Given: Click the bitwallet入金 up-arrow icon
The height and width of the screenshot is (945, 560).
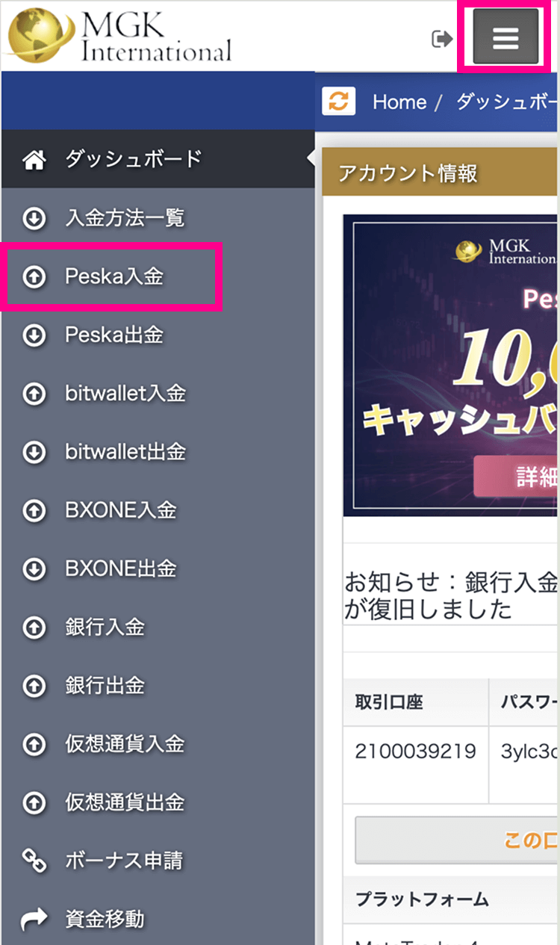Looking at the screenshot, I should (34, 394).
